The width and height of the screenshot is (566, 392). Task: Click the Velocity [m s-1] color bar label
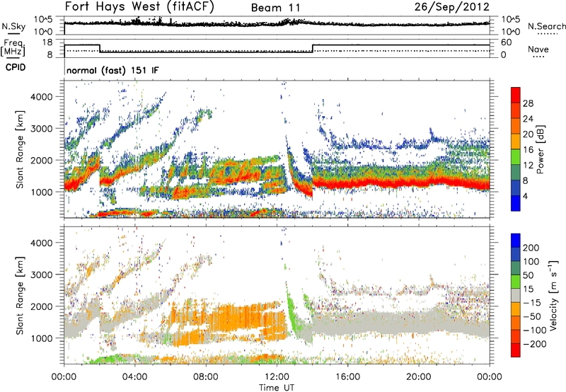pyautogui.click(x=553, y=295)
